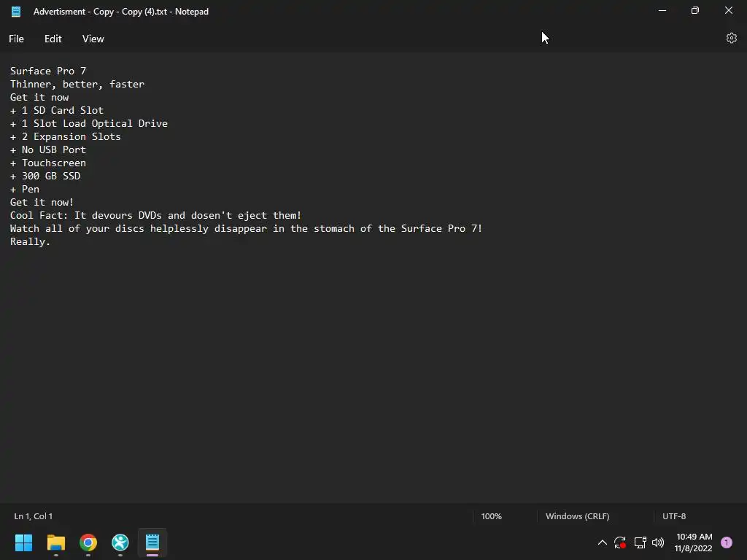The width and height of the screenshot is (747, 560).
Task: Click the line starting 'Watch all of your discs'
Action: 247,228
